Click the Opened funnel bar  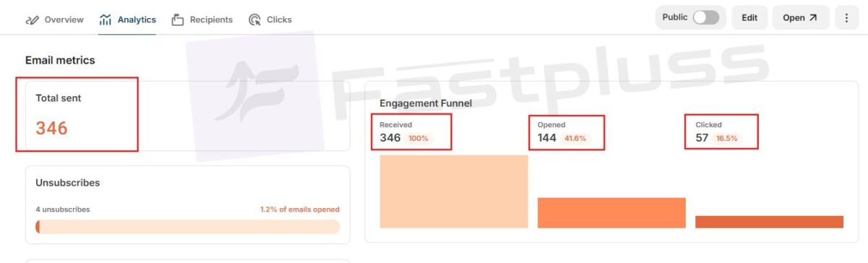(611, 213)
